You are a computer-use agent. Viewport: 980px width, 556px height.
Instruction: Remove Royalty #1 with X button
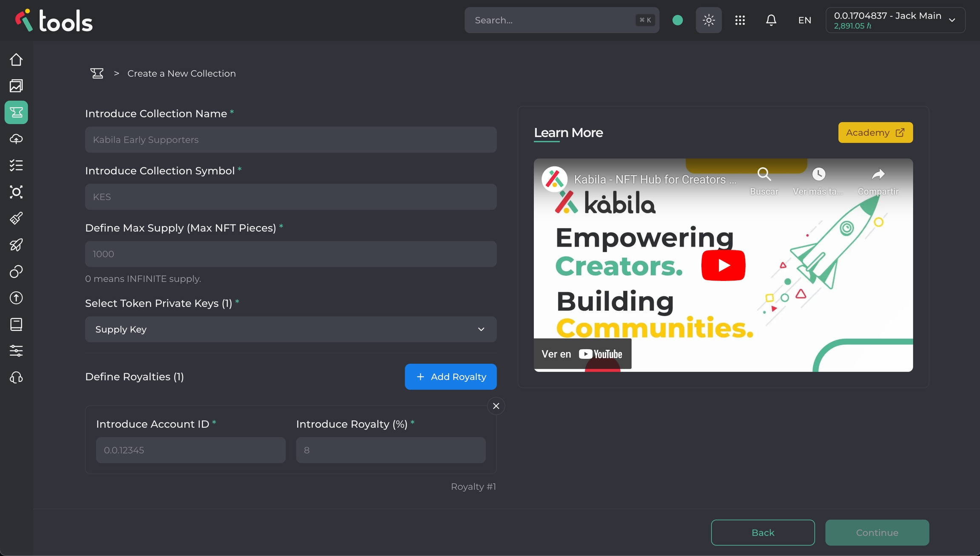(x=496, y=406)
